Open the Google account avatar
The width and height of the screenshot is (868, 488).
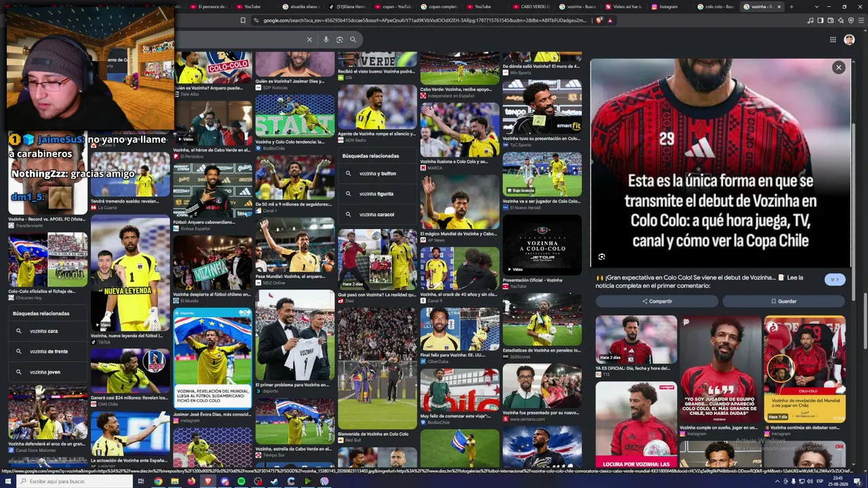point(849,40)
